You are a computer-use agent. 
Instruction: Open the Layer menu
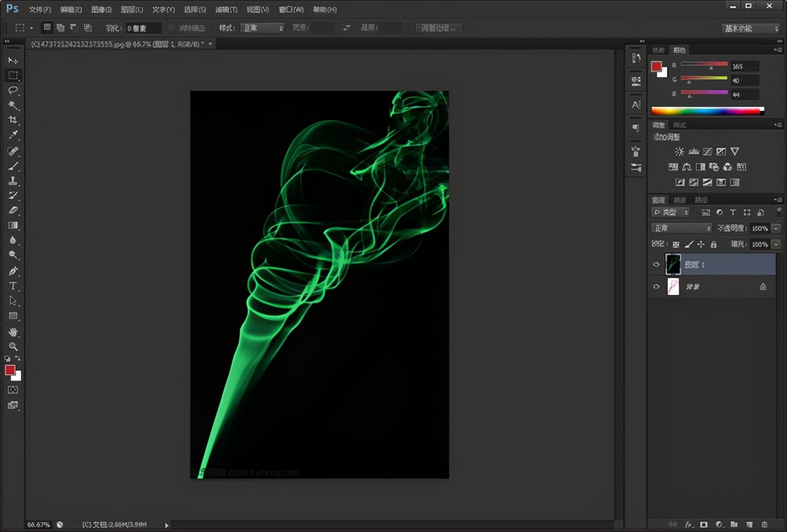(132, 10)
